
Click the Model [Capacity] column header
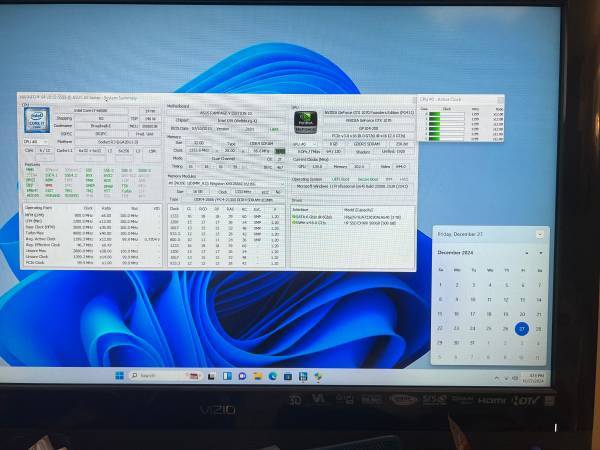(x=358, y=210)
